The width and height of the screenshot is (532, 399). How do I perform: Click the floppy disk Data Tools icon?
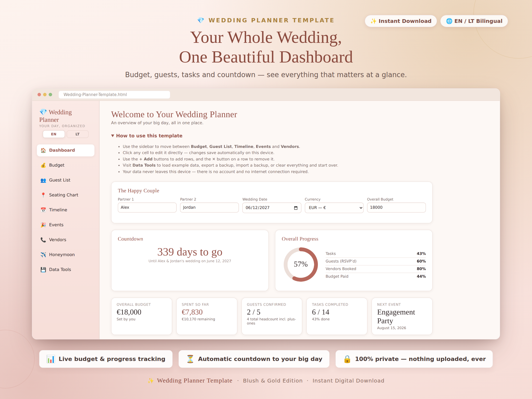coord(43,269)
